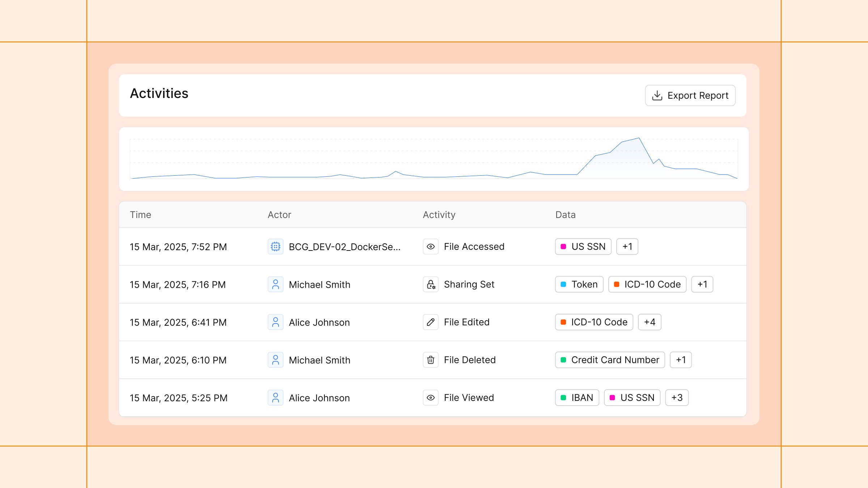The height and width of the screenshot is (488, 868).
Task: Click the 15 Mar, 2025, 6:10 PM timestamp
Action: [178, 360]
